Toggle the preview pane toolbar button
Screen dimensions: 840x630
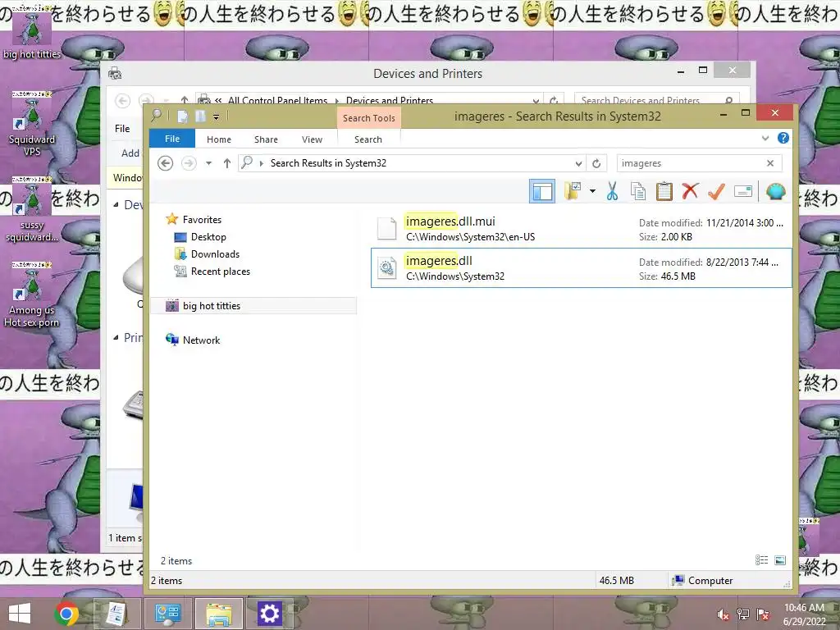coord(541,191)
